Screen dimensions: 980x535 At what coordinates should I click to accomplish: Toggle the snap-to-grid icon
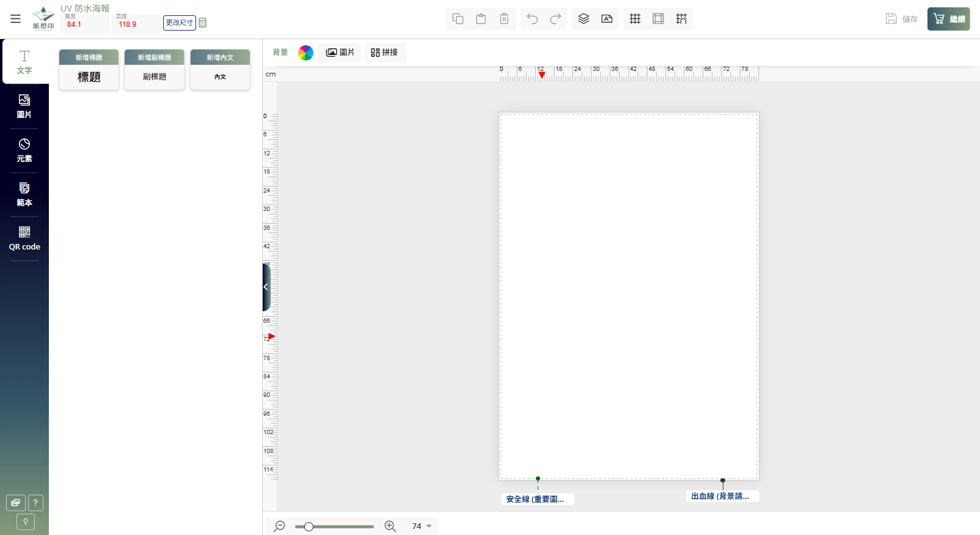click(681, 19)
